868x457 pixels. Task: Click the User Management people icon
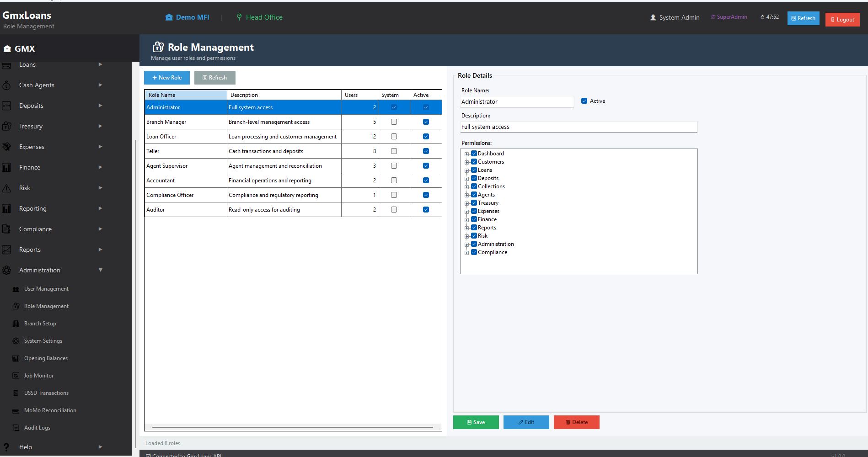[x=16, y=289]
